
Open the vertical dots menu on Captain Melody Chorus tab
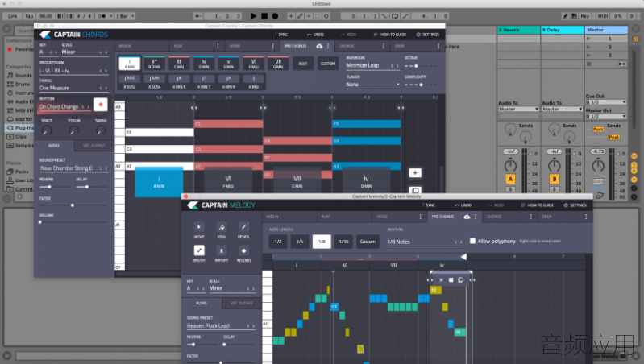point(530,217)
